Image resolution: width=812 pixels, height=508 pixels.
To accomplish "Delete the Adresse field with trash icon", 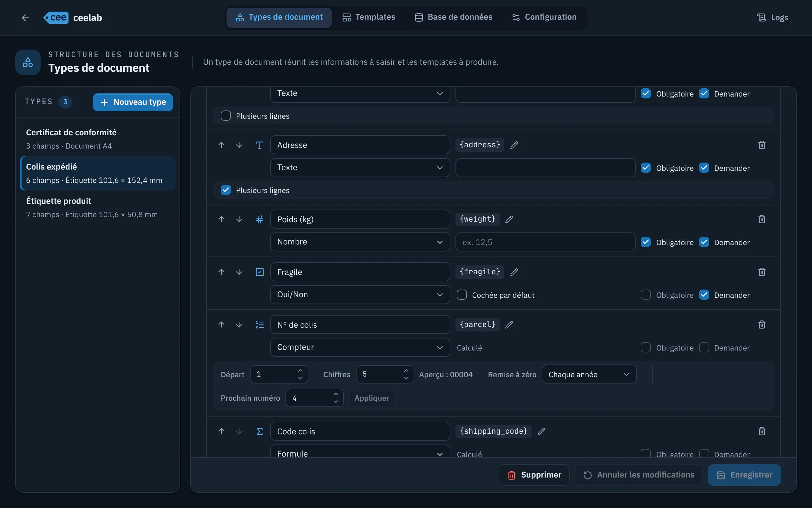I will coord(762,145).
